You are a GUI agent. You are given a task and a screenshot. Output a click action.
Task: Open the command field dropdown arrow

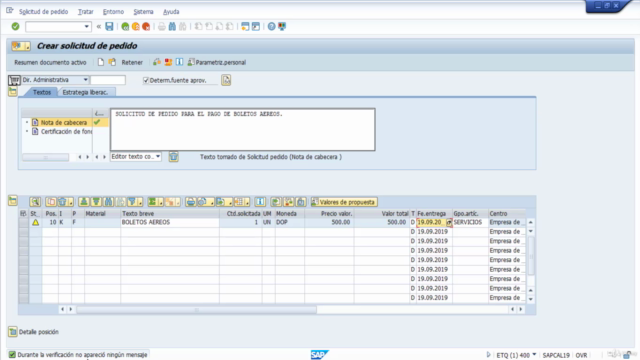pyautogui.click(x=87, y=27)
